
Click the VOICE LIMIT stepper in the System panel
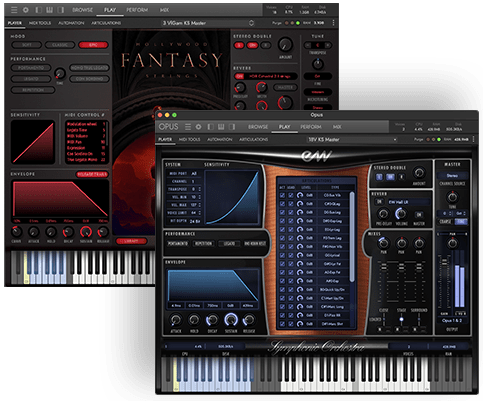[199, 213]
